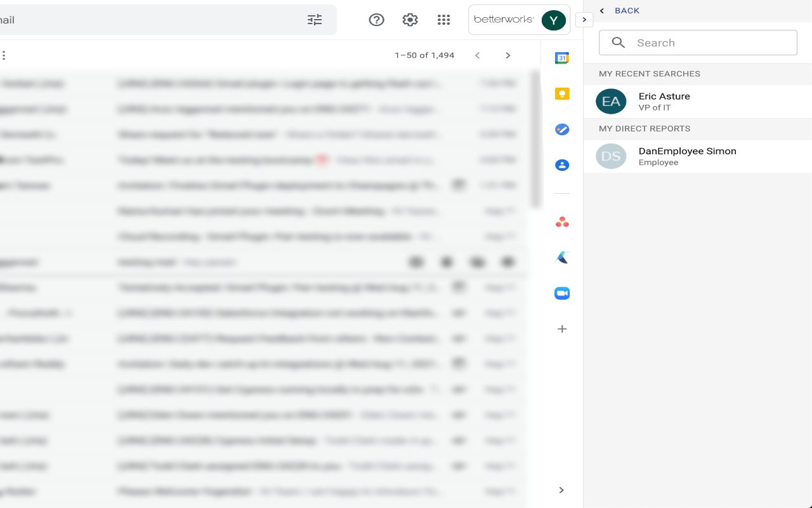Image resolution: width=812 pixels, height=508 pixels.
Task: Open the three-dot more options menu
Action: pos(4,55)
